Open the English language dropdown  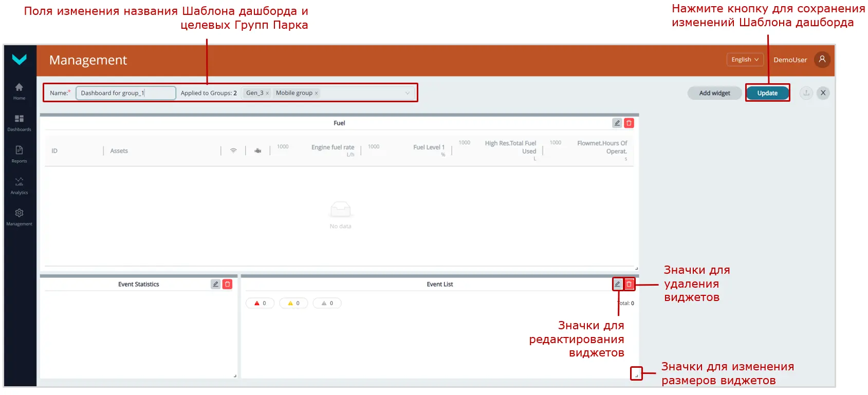coord(745,60)
